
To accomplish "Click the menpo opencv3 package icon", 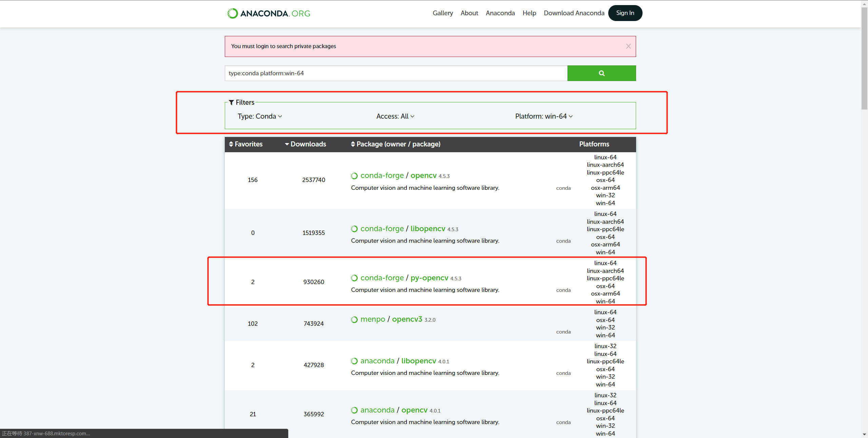I will click(354, 319).
